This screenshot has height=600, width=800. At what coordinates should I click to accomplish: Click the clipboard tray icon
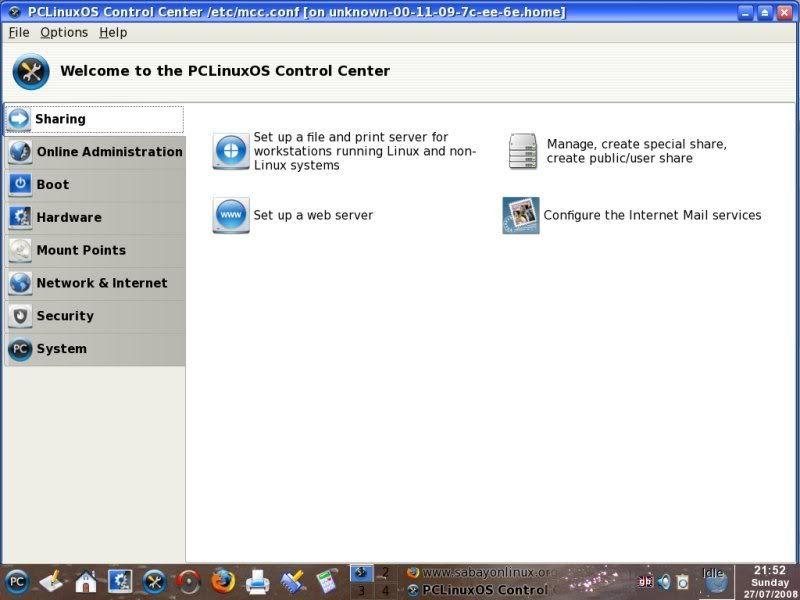(683, 582)
